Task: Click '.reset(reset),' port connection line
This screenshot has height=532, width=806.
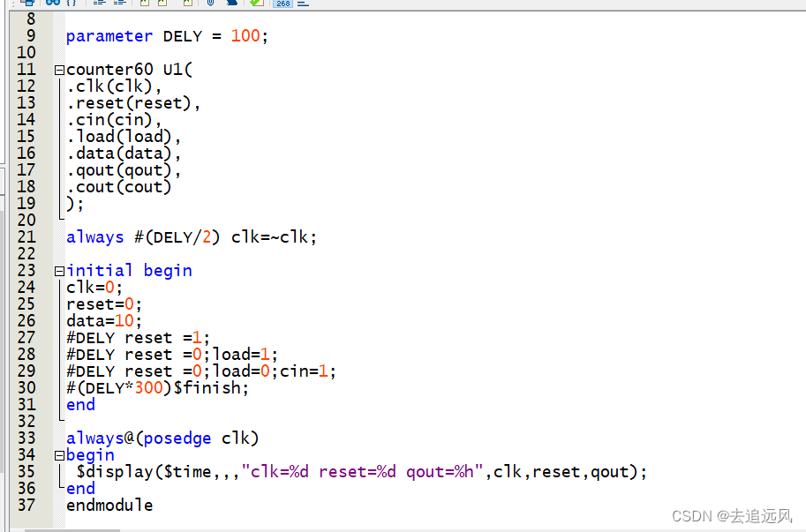Action: (x=133, y=103)
